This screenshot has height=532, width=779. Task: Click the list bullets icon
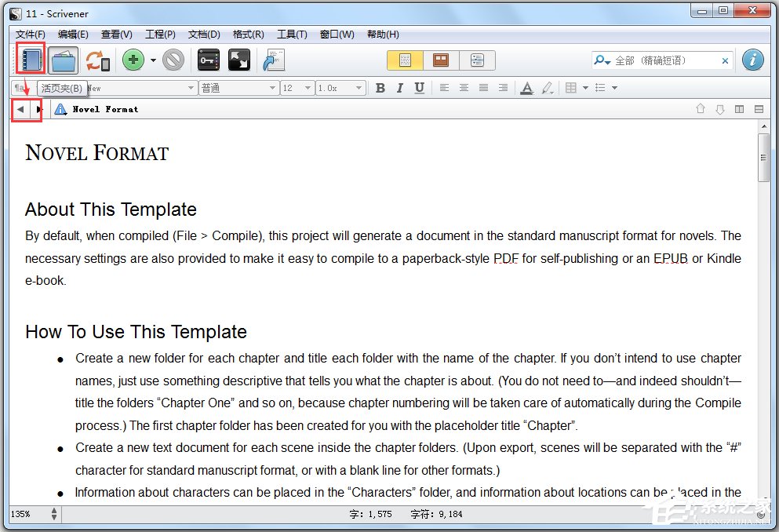(600, 88)
